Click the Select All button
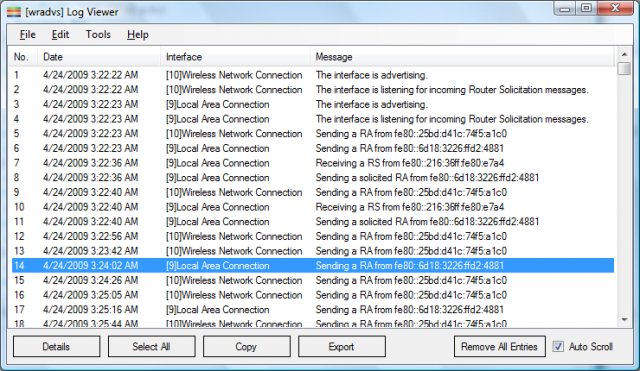The width and height of the screenshot is (640, 371). click(x=151, y=347)
